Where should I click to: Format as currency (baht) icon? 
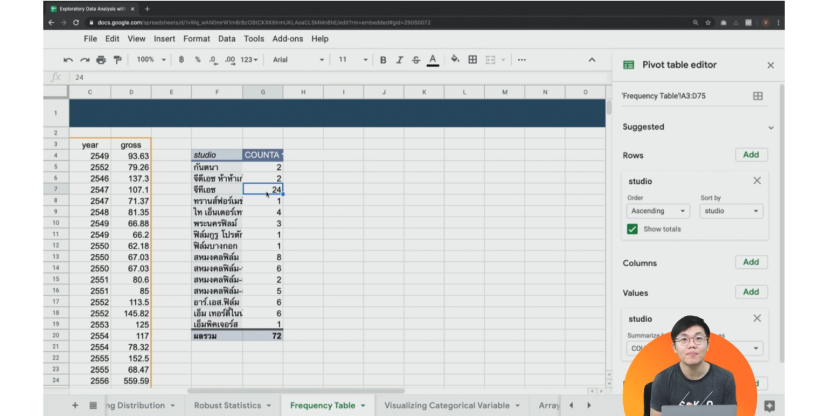tap(181, 60)
